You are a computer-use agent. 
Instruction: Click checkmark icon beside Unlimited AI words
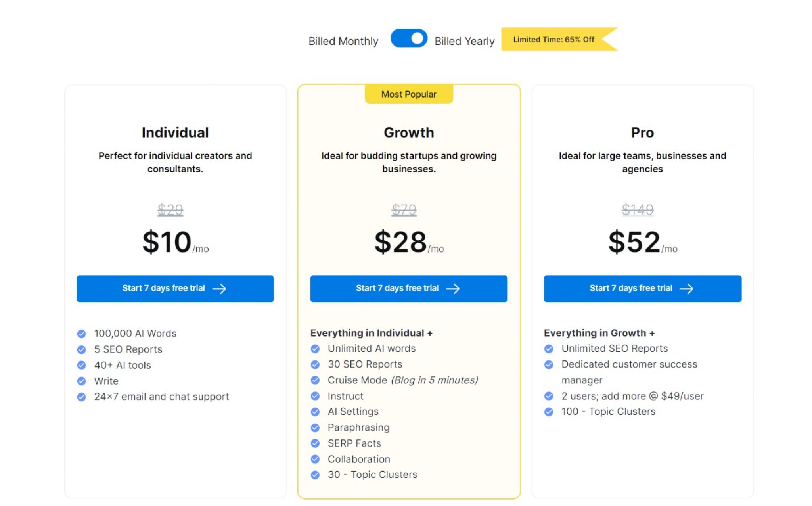(315, 349)
